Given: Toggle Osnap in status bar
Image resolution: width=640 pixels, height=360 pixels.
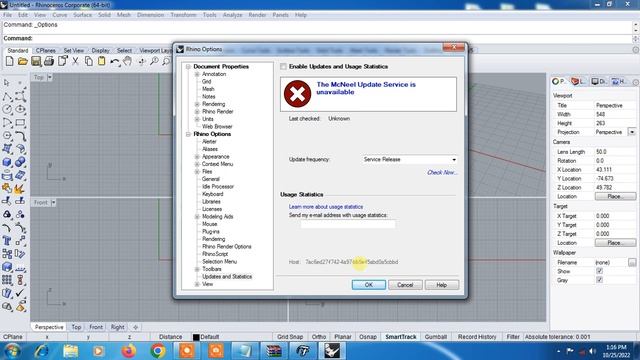Looking at the screenshot, I should tap(368, 337).
